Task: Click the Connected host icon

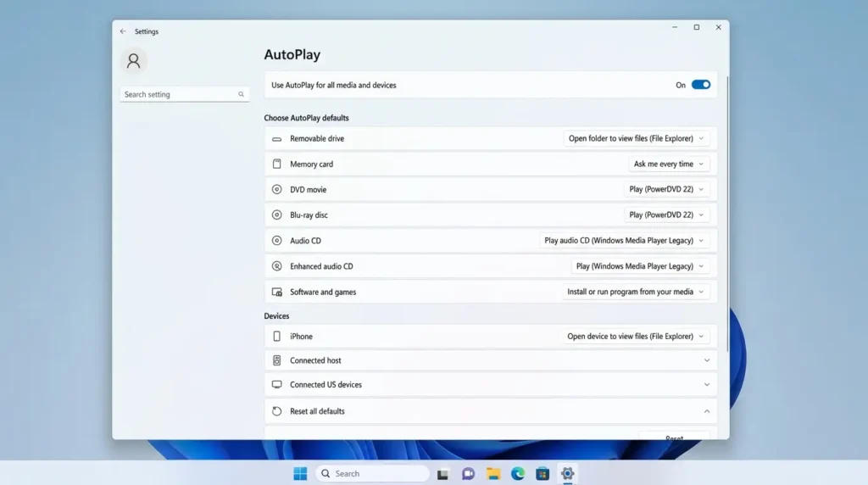Action: point(277,360)
